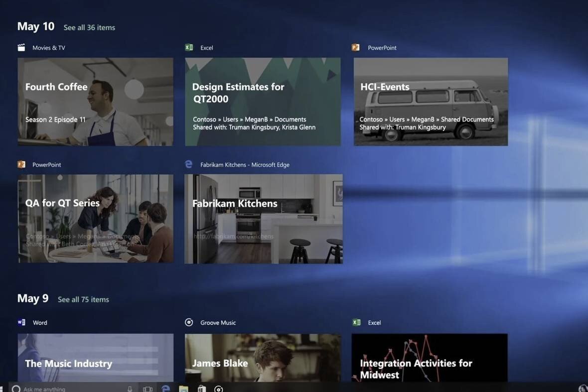The height and width of the screenshot is (392, 588).
Task: Click the May 9 date heading
Action: [33, 298]
